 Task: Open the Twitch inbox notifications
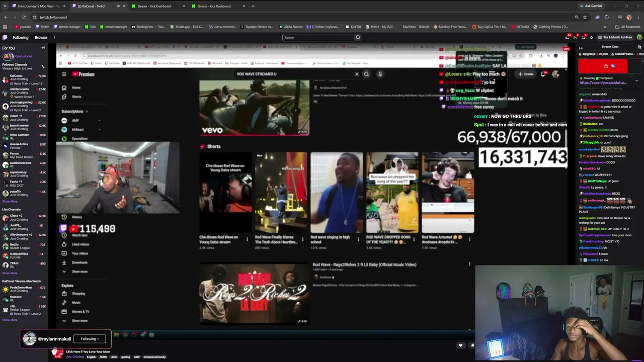(x=576, y=37)
